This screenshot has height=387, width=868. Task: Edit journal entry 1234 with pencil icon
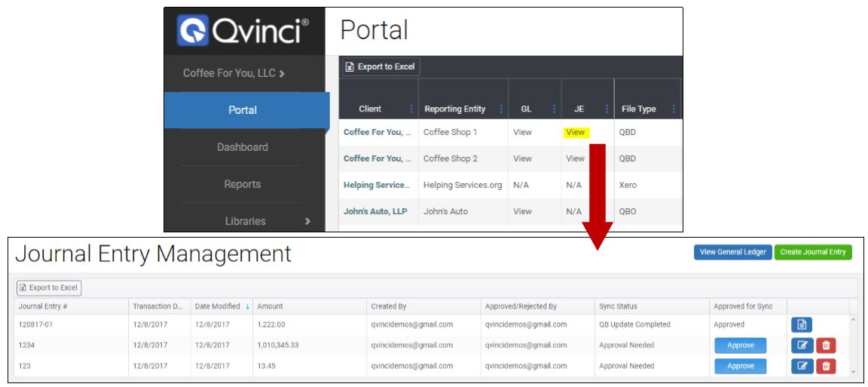[x=802, y=346]
